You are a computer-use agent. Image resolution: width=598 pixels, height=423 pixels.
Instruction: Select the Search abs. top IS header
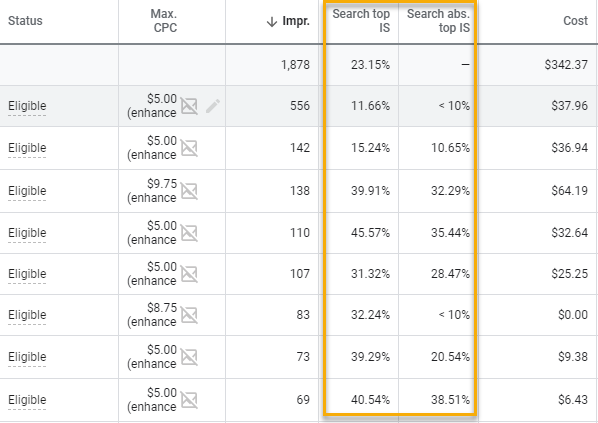click(438, 21)
